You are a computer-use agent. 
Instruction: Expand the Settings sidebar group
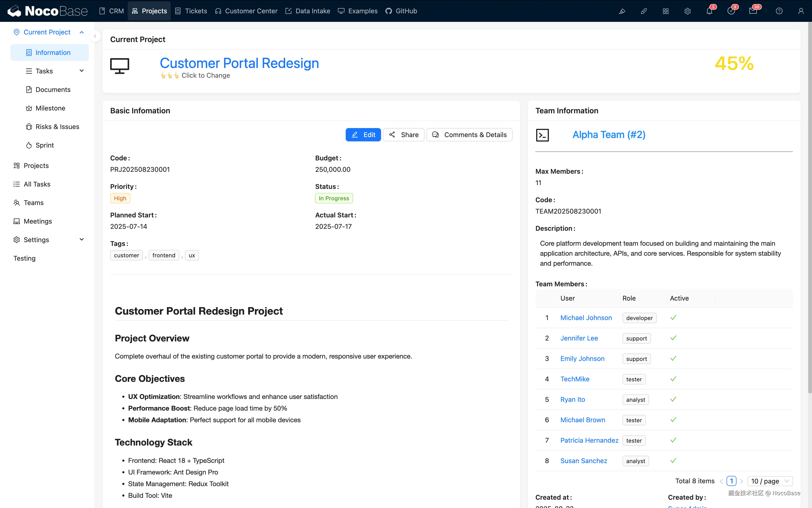tap(81, 240)
